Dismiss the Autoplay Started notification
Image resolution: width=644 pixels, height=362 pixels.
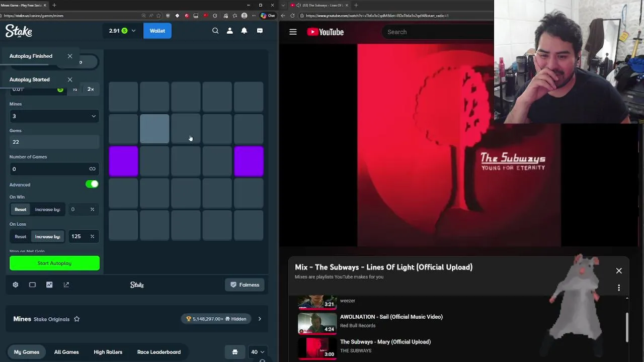70,79
